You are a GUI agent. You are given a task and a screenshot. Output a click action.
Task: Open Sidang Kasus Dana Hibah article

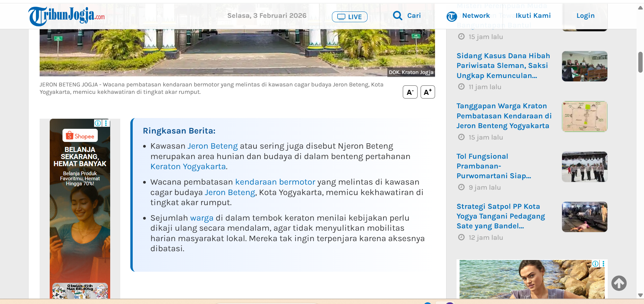pos(503,66)
